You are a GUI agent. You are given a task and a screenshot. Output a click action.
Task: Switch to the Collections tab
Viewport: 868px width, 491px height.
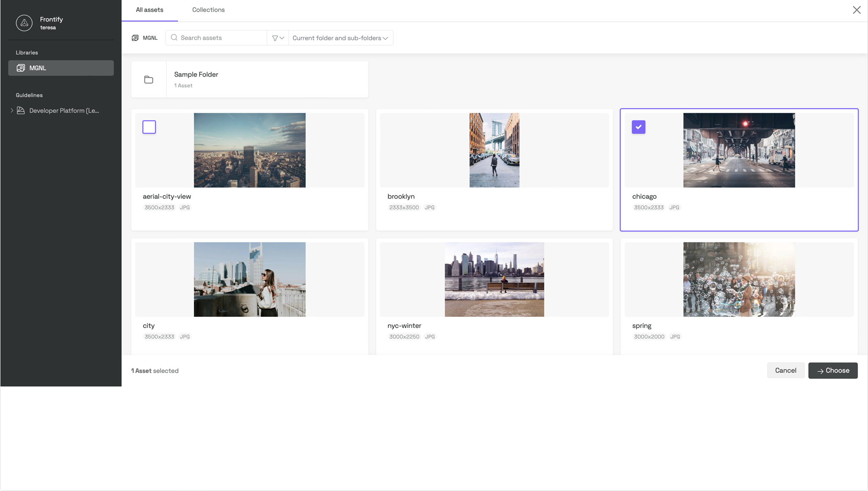(x=208, y=10)
